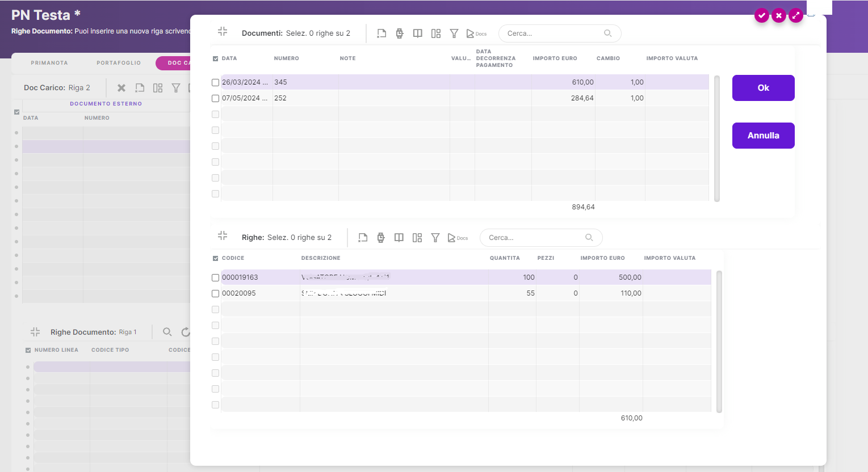
Task: Click the Ok button
Action: point(763,88)
